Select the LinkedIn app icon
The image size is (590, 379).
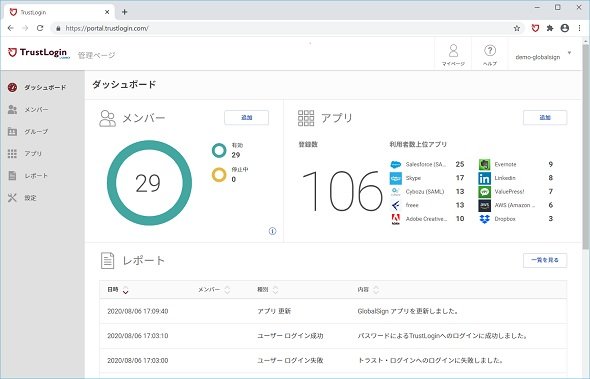484,178
